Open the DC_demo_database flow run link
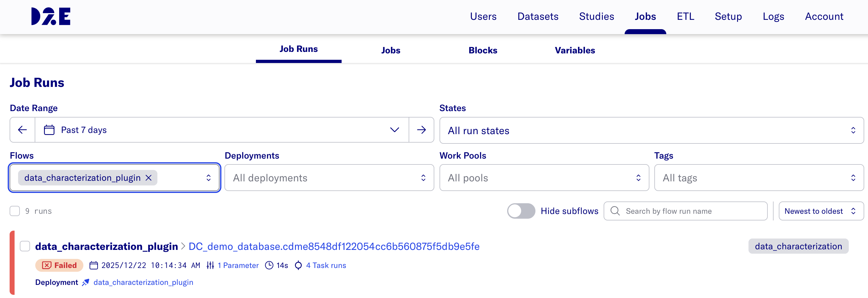The width and height of the screenshot is (868, 298). [333, 246]
